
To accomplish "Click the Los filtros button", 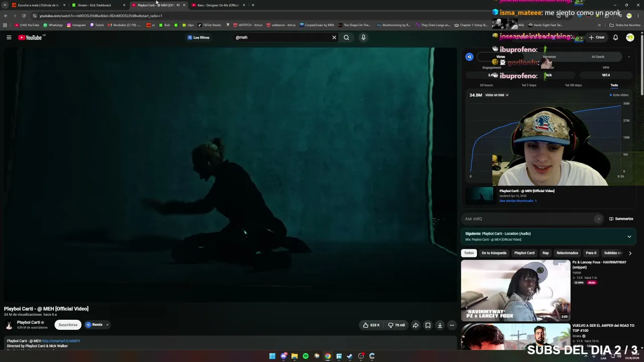I will [x=198, y=37].
